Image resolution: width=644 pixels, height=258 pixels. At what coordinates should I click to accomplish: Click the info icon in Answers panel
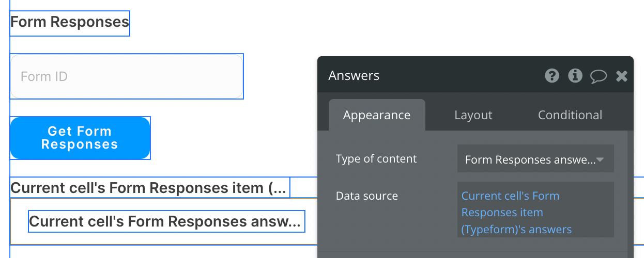(x=575, y=76)
